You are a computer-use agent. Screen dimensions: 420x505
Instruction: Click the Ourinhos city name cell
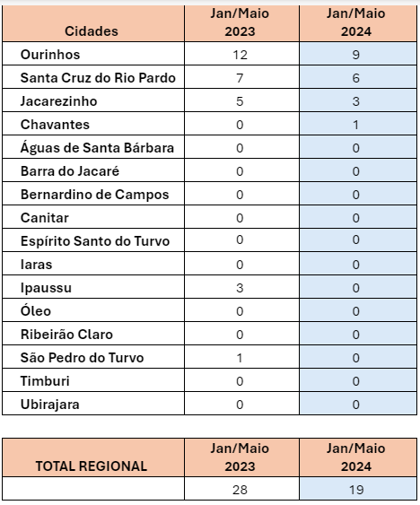[x=93, y=54]
